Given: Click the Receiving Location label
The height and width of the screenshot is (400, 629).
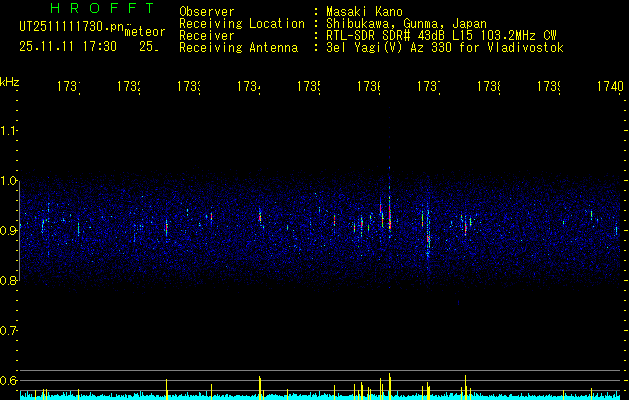Looking at the screenshot, I should tap(242, 24).
